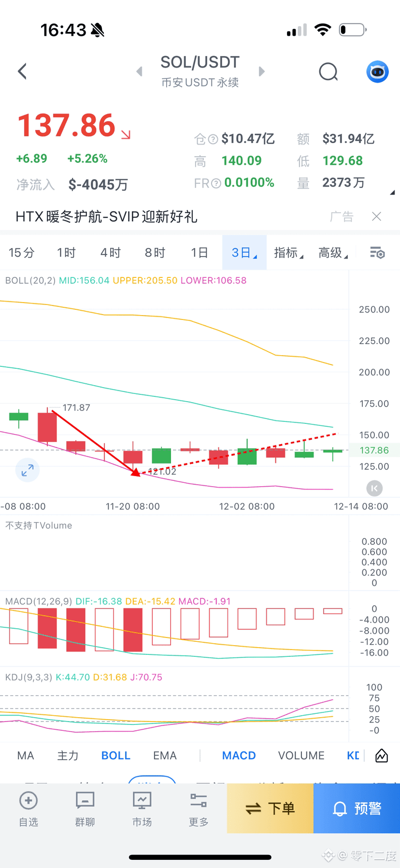Toggle the VOLUME sub-indicator

click(301, 755)
